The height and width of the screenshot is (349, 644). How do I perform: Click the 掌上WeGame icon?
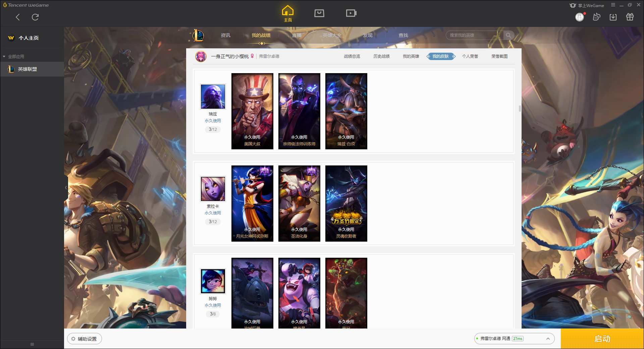click(x=573, y=5)
